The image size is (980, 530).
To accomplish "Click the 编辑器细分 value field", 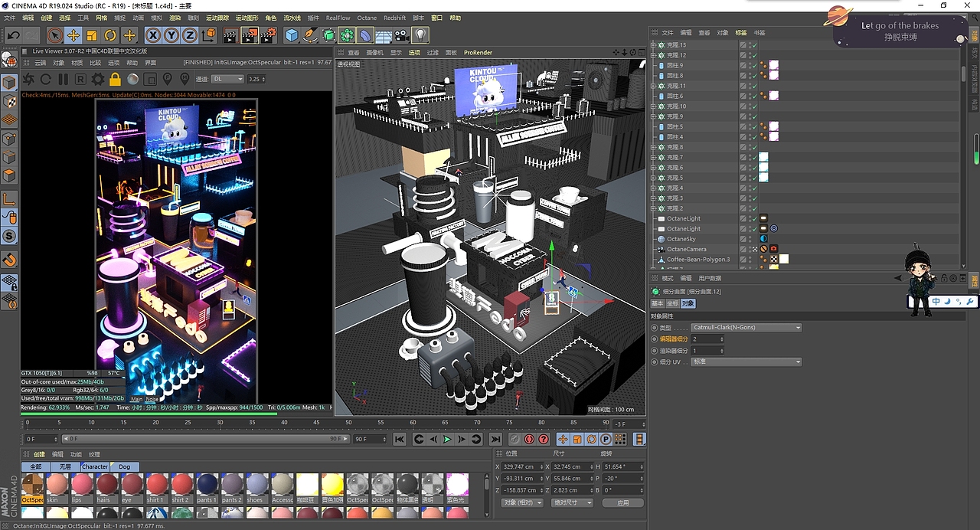I will pos(707,339).
